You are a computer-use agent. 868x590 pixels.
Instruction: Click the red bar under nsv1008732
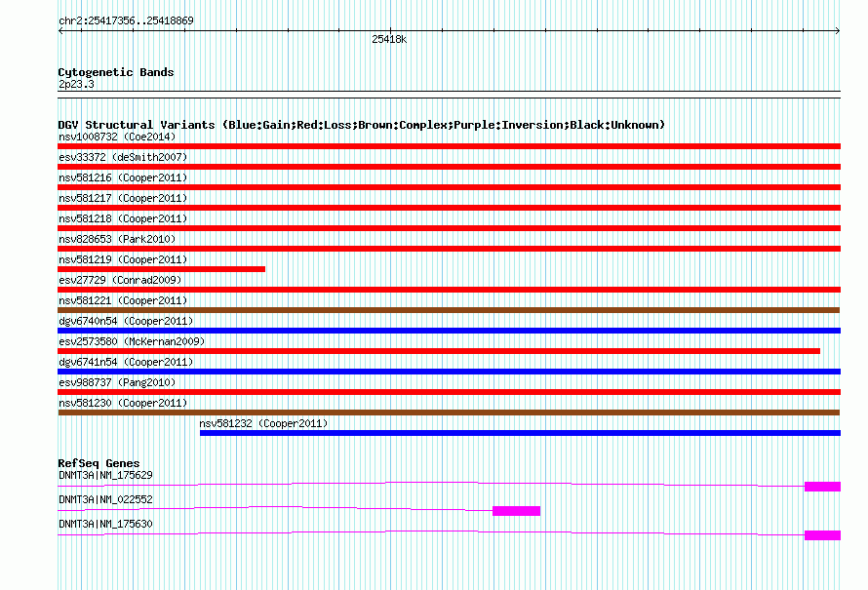point(449,146)
